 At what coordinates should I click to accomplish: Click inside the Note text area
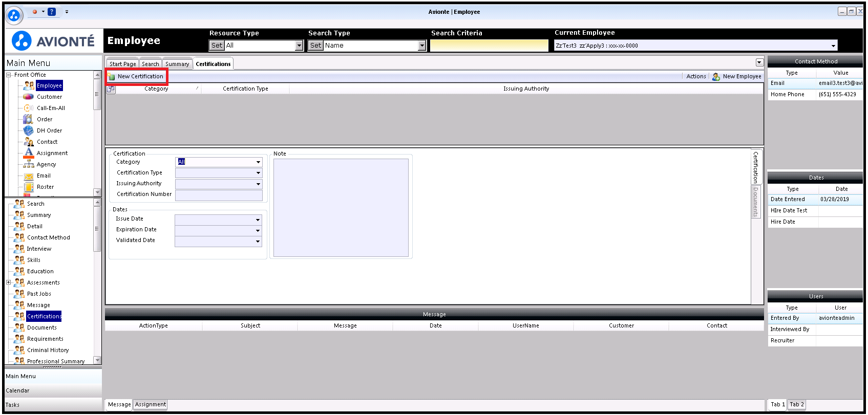pyautogui.click(x=341, y=208)
